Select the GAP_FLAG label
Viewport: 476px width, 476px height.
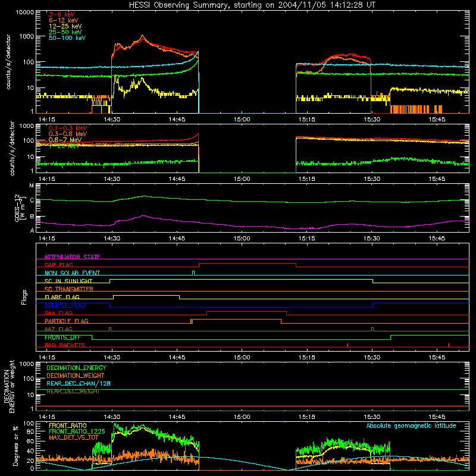point(59,265)
